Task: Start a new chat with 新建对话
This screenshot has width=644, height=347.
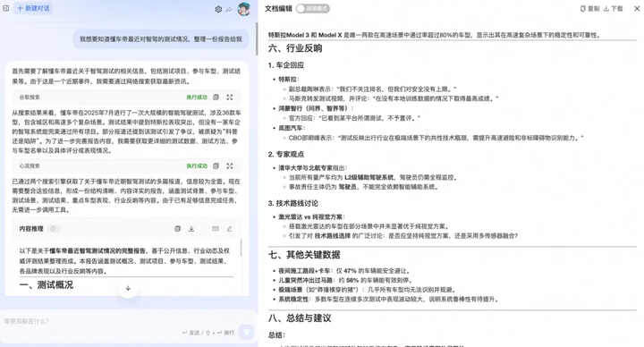Action: pos(33,8)
